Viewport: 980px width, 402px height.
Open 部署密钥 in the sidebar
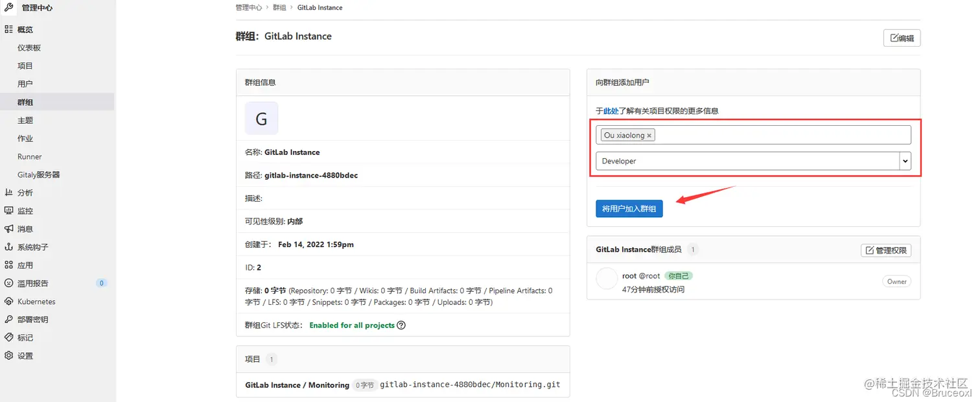(33, 320)
